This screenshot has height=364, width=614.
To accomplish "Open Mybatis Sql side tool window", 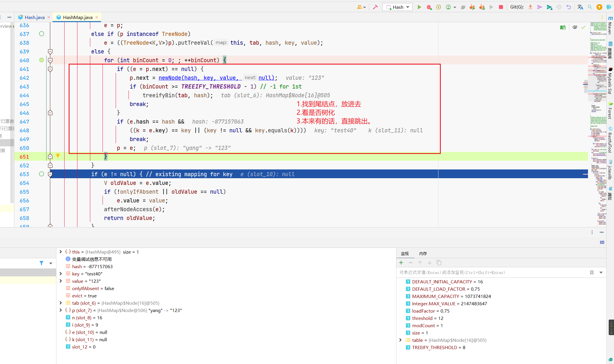I will (x=610, y=81).
